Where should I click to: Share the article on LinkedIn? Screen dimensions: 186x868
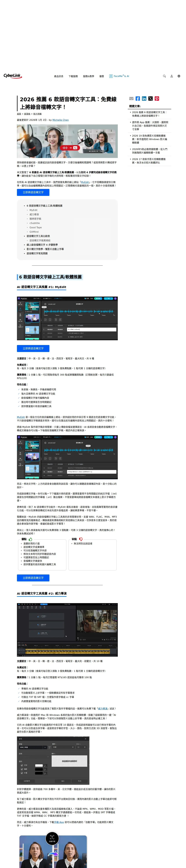click(144, 98)
